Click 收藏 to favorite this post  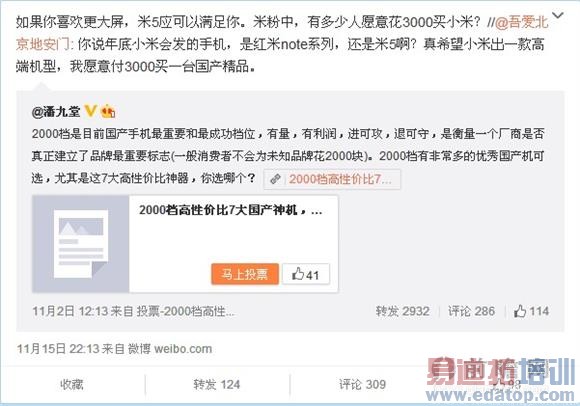click(72, 385)
